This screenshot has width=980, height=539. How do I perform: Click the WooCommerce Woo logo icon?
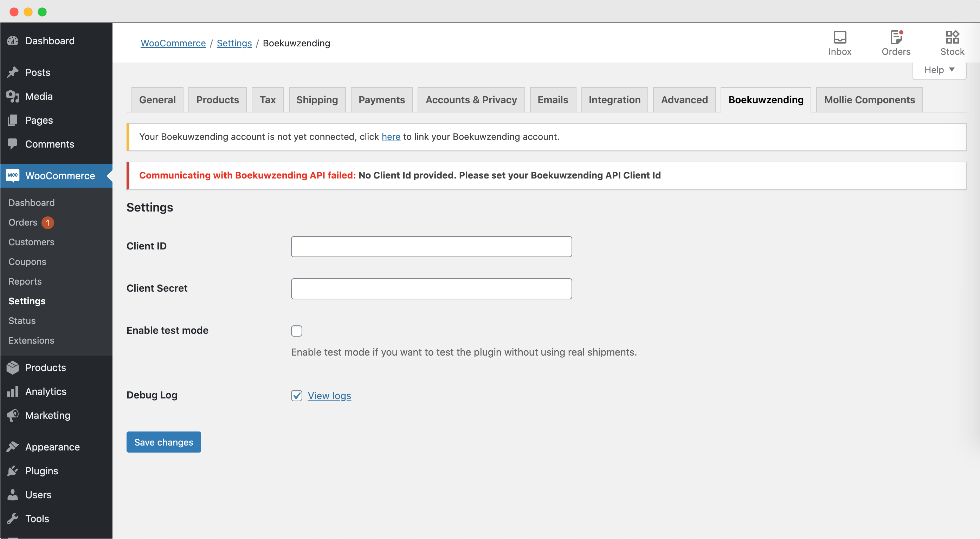coord(13,175)
